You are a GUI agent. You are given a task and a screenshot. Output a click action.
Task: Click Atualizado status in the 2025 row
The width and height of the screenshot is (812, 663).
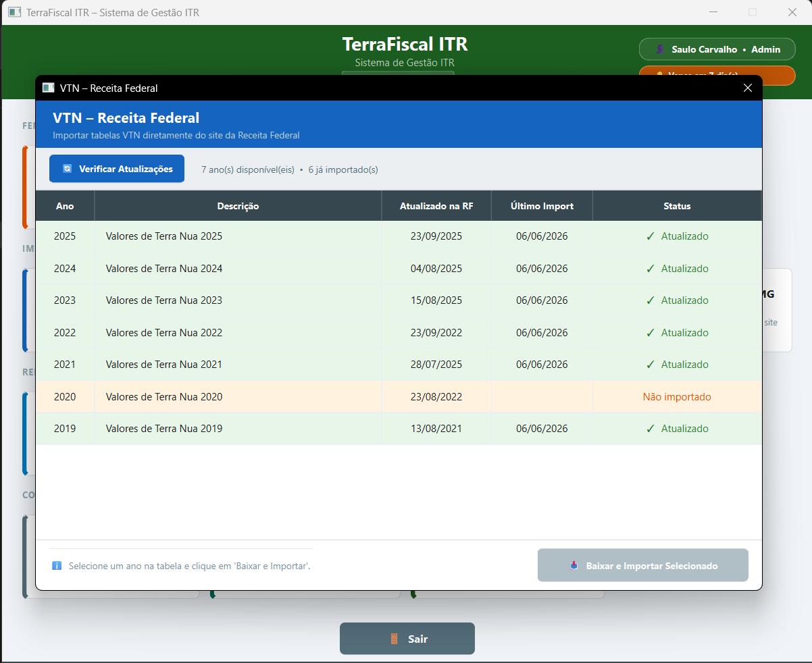tap(677, 236)
